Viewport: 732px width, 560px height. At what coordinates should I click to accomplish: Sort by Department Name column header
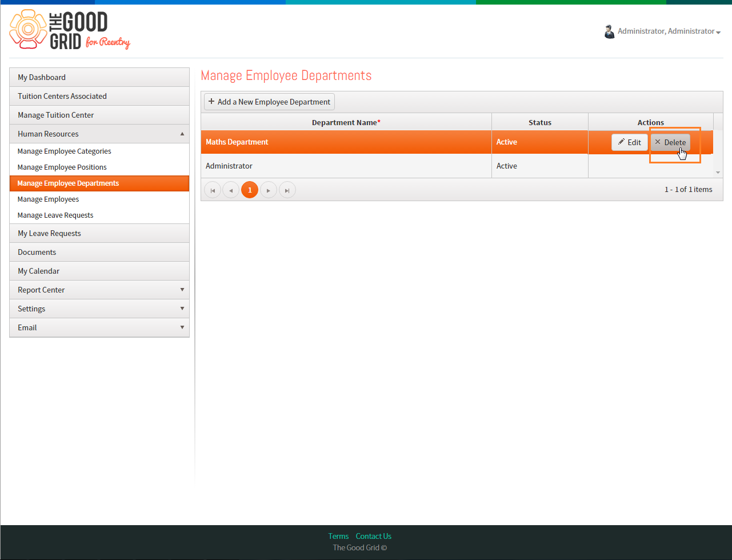point(346,122)
